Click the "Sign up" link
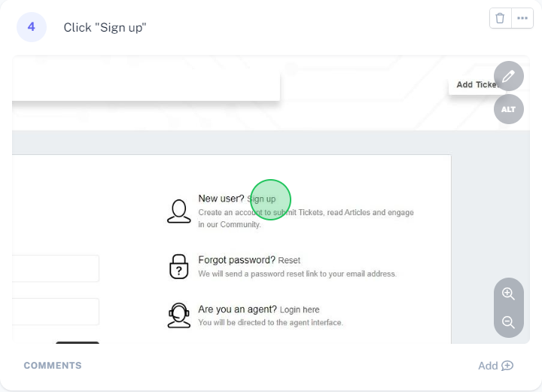 (x=262, y=199)
